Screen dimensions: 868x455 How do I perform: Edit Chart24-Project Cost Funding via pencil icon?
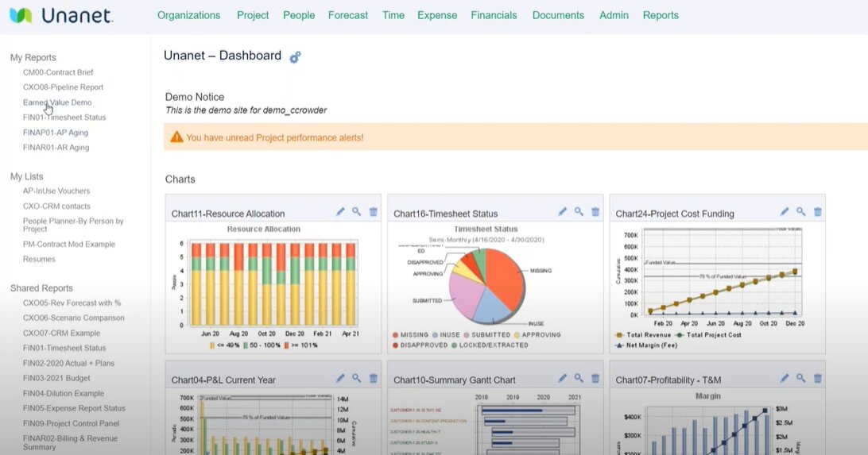pyautogui.click(x=785, y=212)
